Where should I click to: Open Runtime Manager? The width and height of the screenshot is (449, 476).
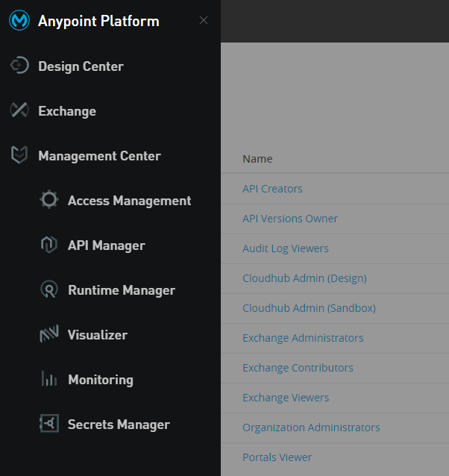coord(122,290)
